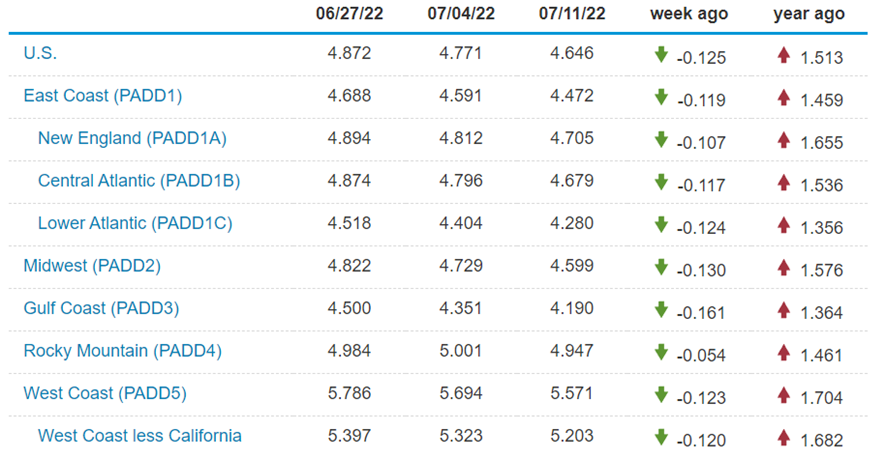Select West Coast less California link

tap(139, 436)
